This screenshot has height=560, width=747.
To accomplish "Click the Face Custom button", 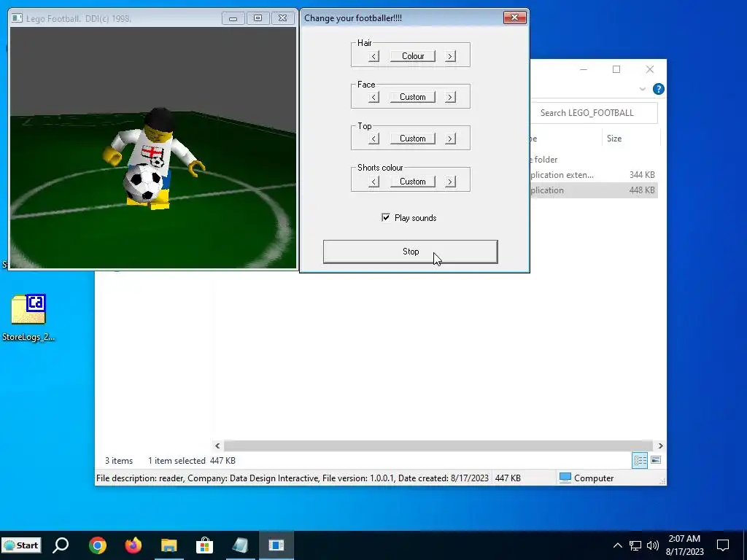I will 413,97.
